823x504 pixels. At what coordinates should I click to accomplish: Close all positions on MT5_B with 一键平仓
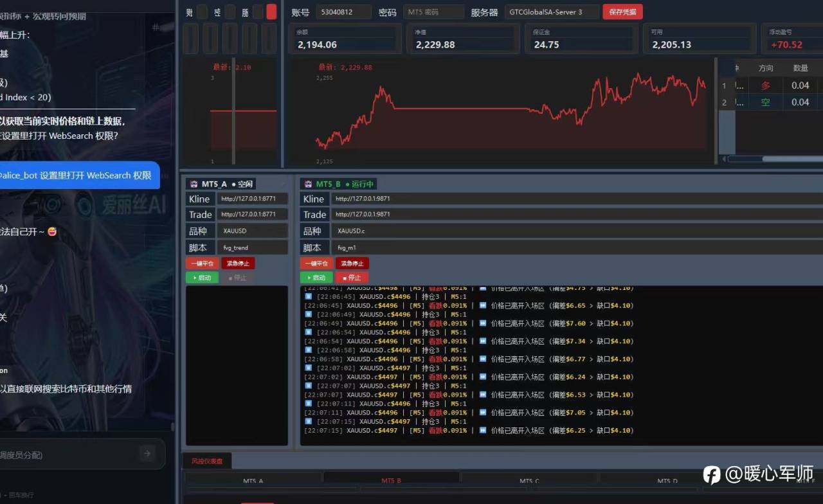point(316,263)
